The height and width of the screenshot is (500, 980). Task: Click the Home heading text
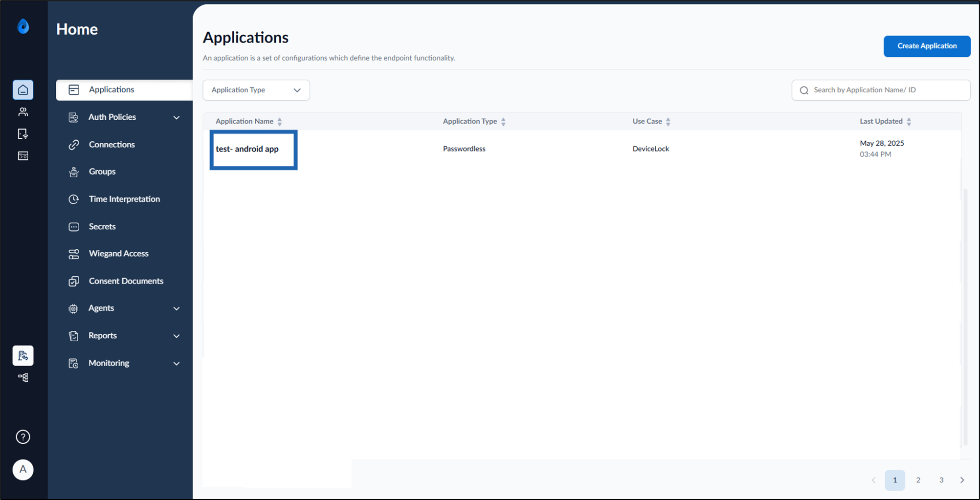coord(77,29)
